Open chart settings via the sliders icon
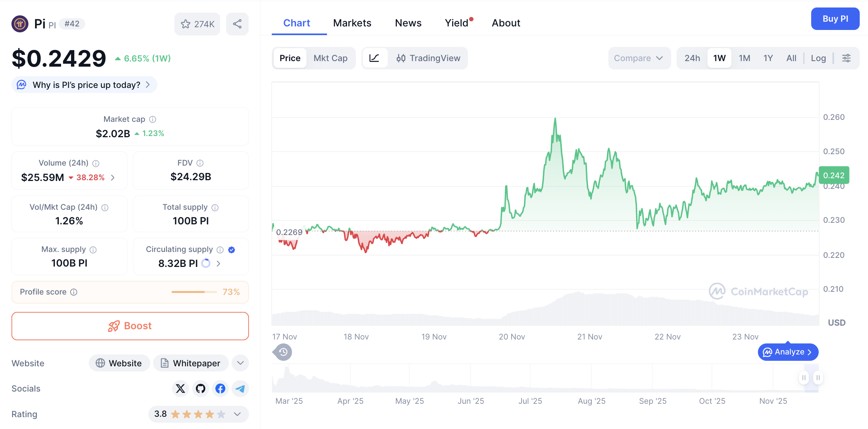868x429 pixels. 847,58
